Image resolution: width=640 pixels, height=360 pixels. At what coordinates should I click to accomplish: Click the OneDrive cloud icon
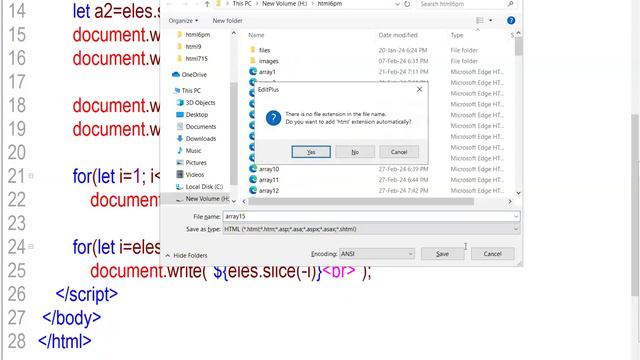(176, 74)
